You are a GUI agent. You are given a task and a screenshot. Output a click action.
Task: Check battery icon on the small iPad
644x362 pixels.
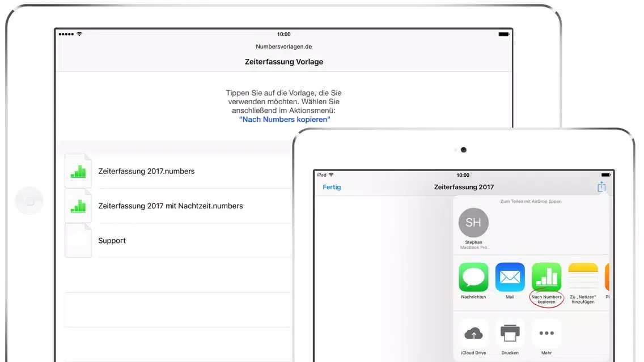(606, 175)
